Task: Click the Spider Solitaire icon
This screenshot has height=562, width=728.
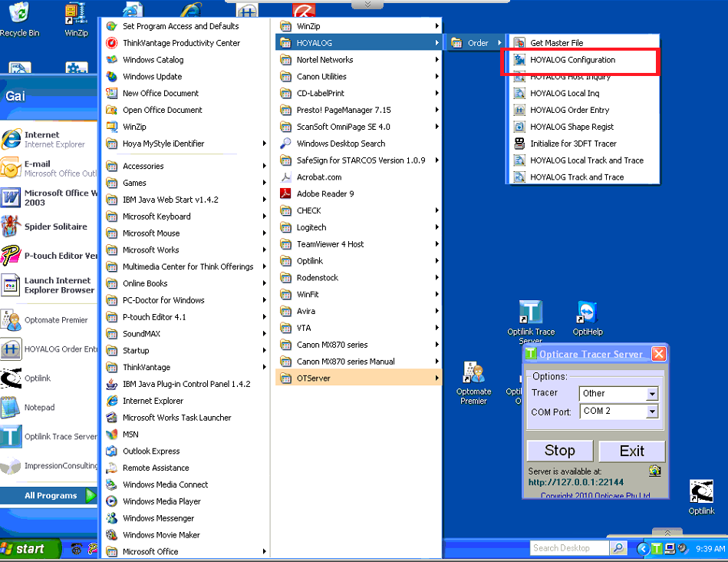Action: (12, 226)
